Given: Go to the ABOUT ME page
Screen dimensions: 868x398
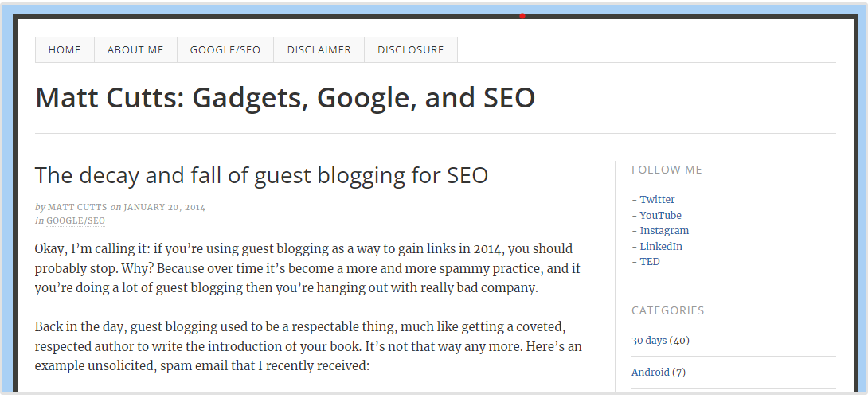Looking at the screenshot, I should point(135,49).
